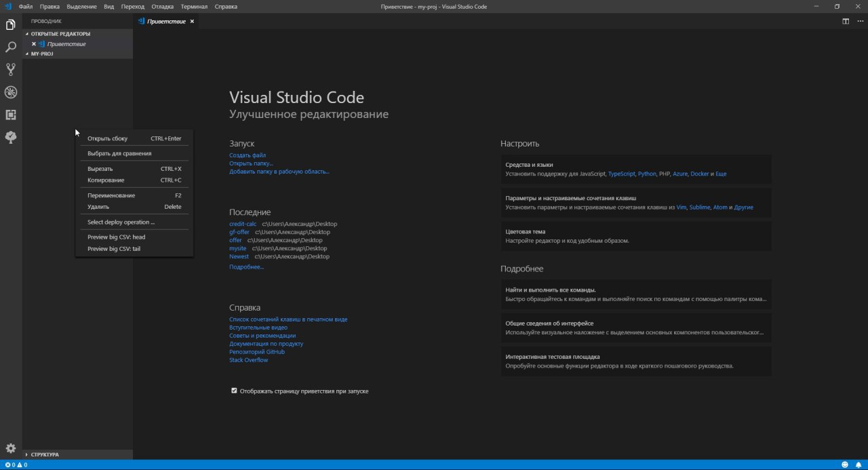Select Приветствие in the open editors list
868x470 pixels.
click(66, 44)
